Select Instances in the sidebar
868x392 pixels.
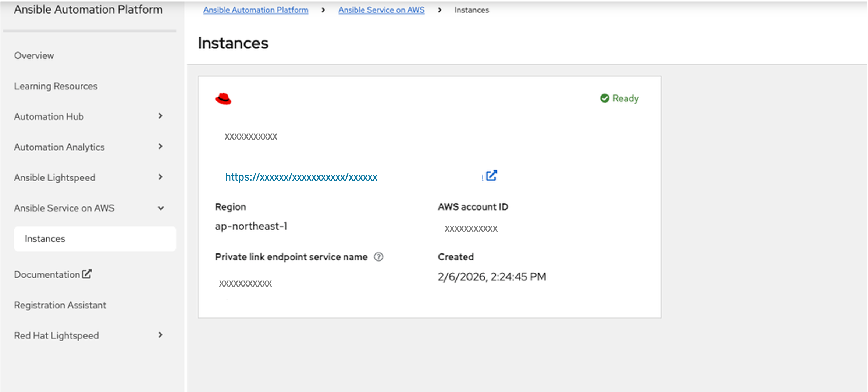pos(95,239)
